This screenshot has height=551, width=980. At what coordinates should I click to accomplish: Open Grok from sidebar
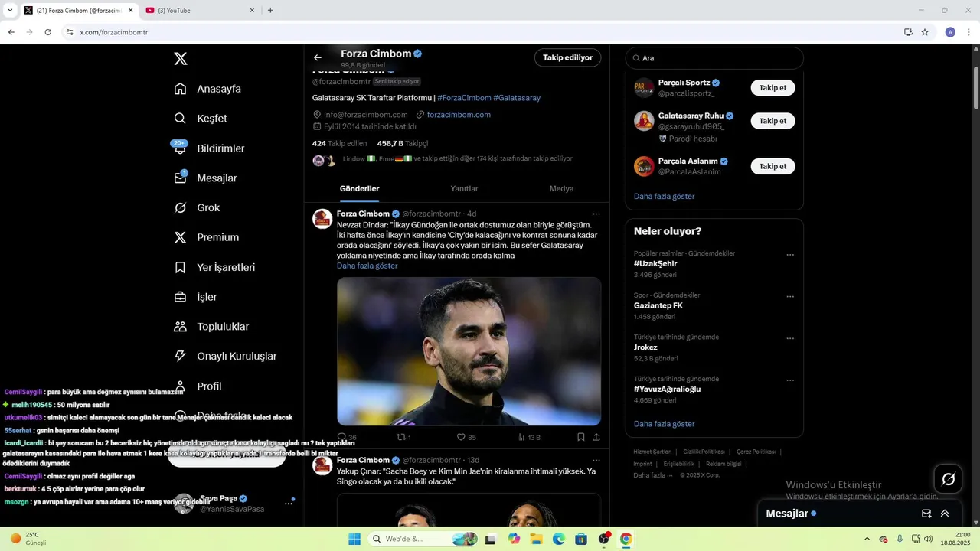tap(197, 207)
